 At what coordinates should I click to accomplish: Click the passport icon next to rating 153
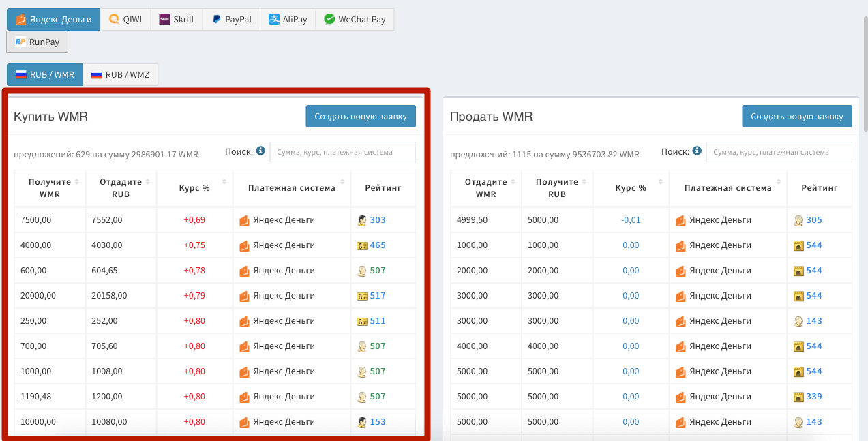[x=363, y=422]
